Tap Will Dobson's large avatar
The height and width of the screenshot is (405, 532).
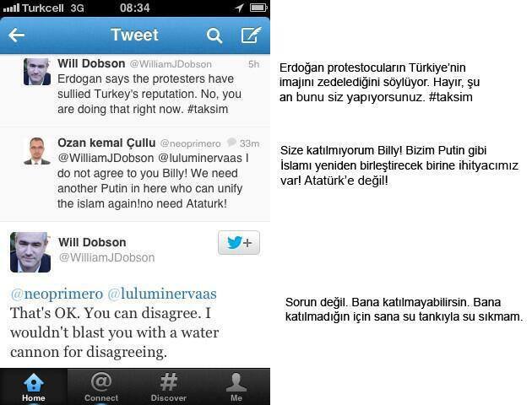pyautogui.click(x=30, y=252)
